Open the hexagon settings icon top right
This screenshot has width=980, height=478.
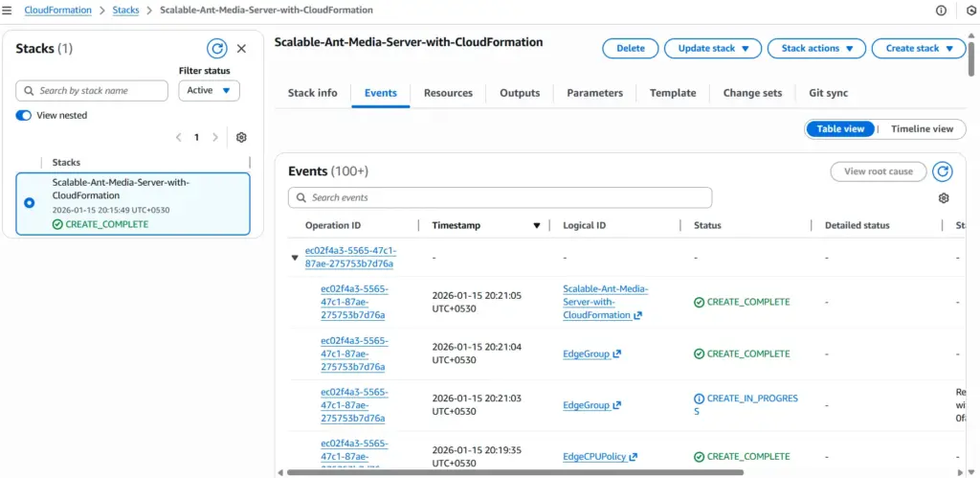tap(972, 10)
